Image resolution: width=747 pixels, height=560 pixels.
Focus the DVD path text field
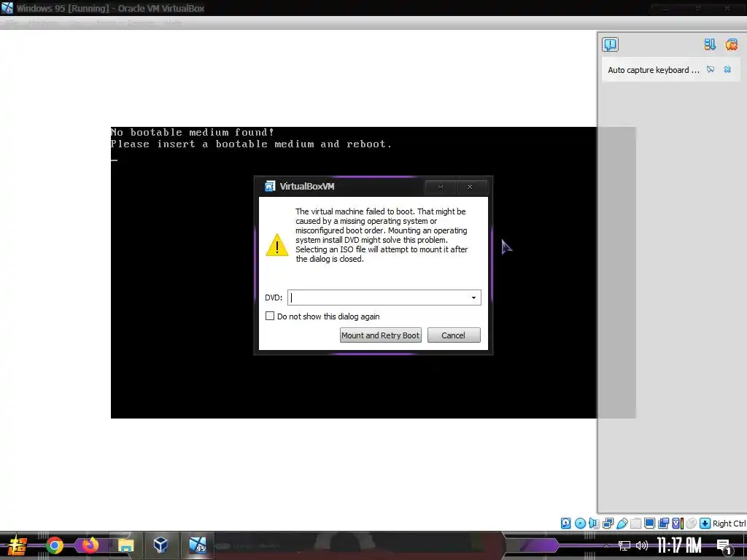click(x=379, y=297)
